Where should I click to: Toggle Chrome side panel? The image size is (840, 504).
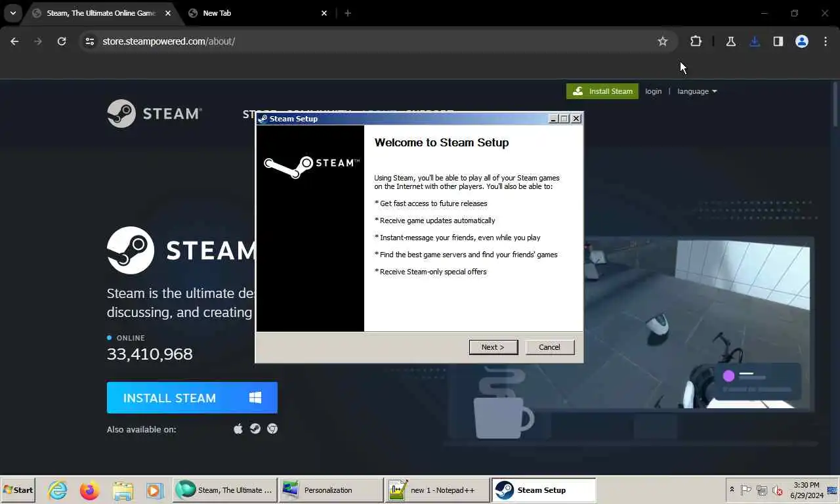778,41
